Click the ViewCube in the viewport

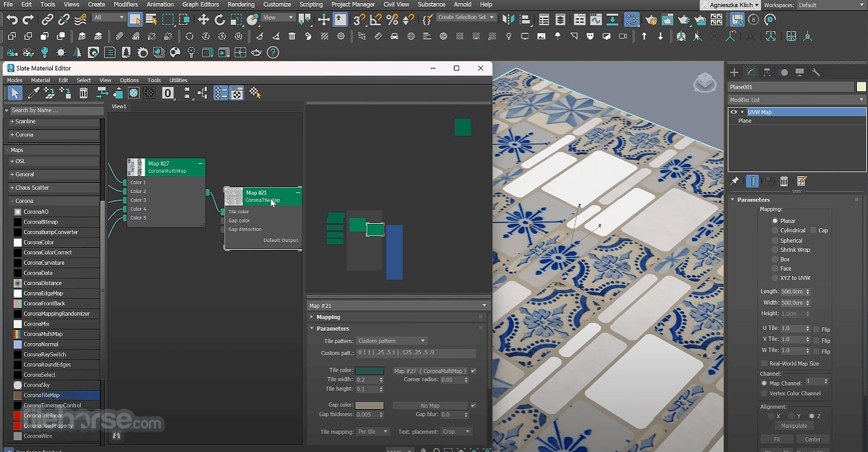(x=705, y=82)
